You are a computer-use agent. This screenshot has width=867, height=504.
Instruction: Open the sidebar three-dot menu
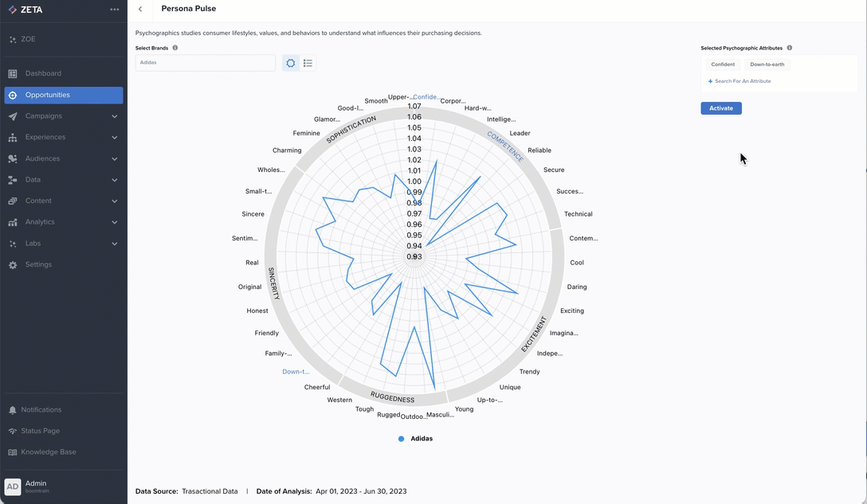115,10
